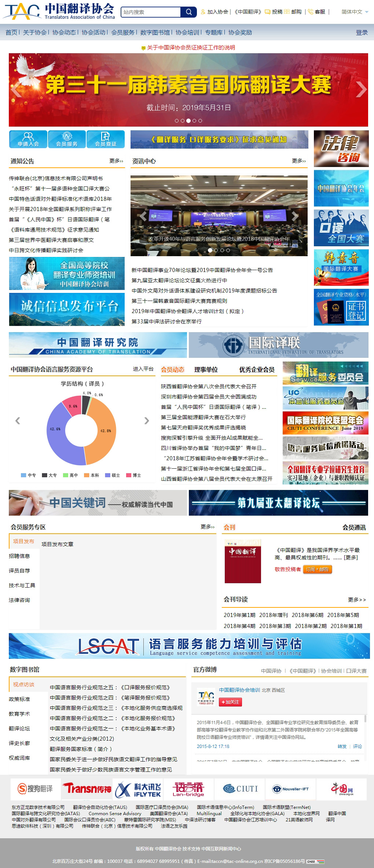Image resolution: width=374 pixels, height=868 pixels.
Task: Show previous chart with left arrow
Action: pyautogui.click(x=17, y=421)
